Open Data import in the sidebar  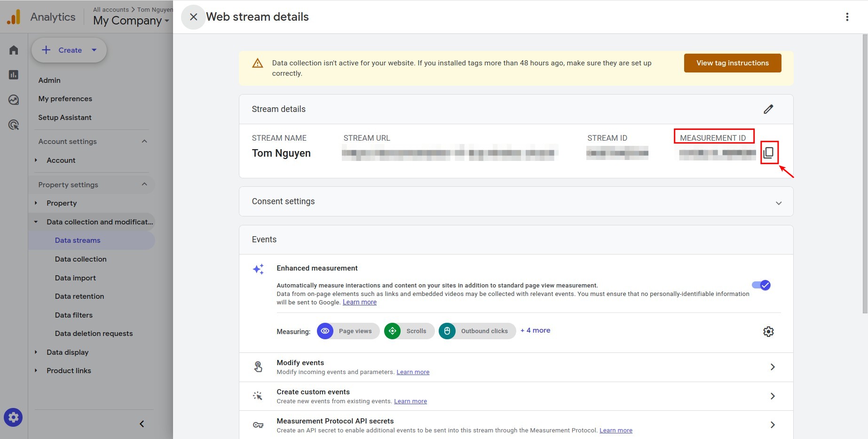[75, 278]
